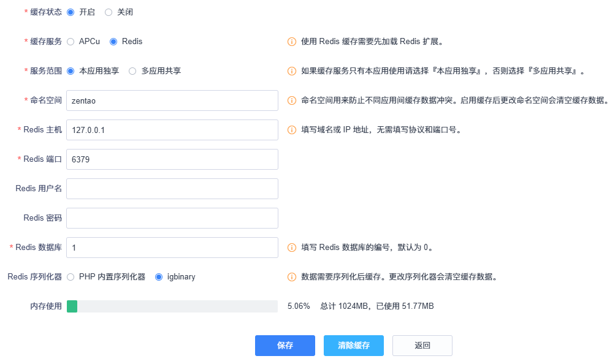Click the 返回 button
The height and width of the screenshot is (364, 615).
coord(422,346)
